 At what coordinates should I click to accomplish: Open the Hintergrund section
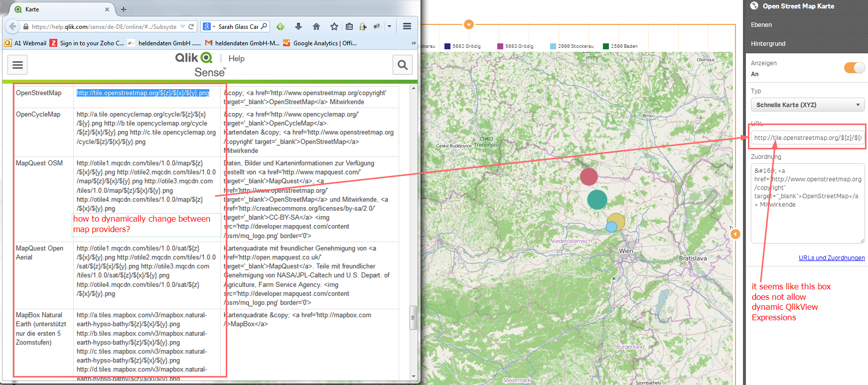(806, 44)
